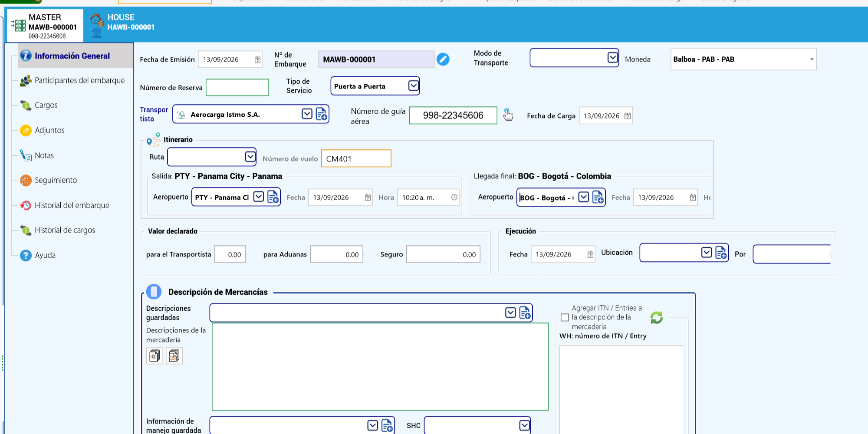Expand Ruta dropdown in Itinerario
This screenshot has height=434, width=868.
point(250,156)
